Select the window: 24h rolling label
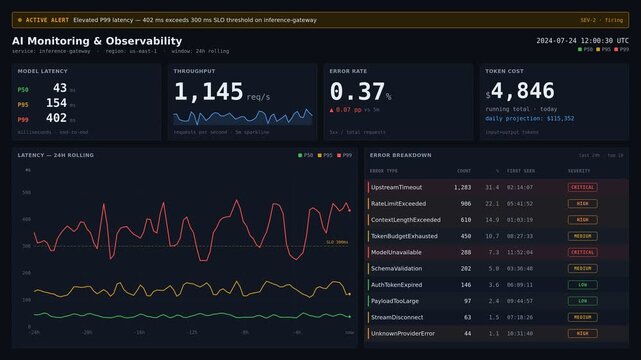 click(x=200, y=51)
